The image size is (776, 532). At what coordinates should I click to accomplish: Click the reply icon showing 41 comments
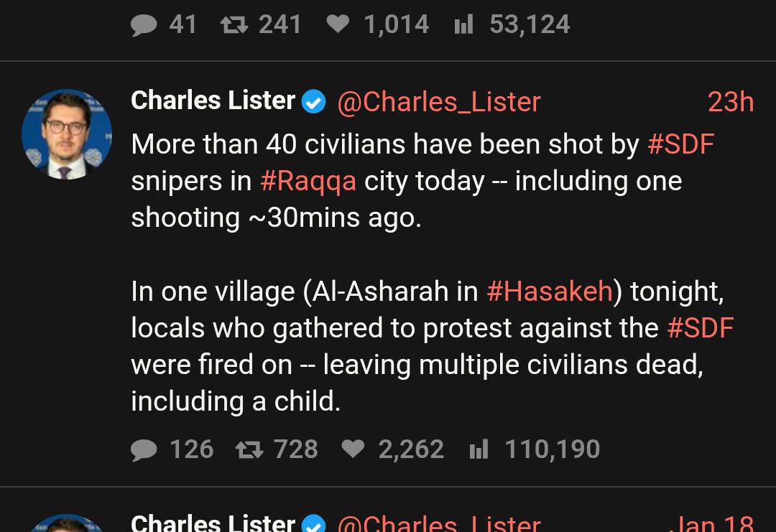pyautogui.click(x=144, y=25)
